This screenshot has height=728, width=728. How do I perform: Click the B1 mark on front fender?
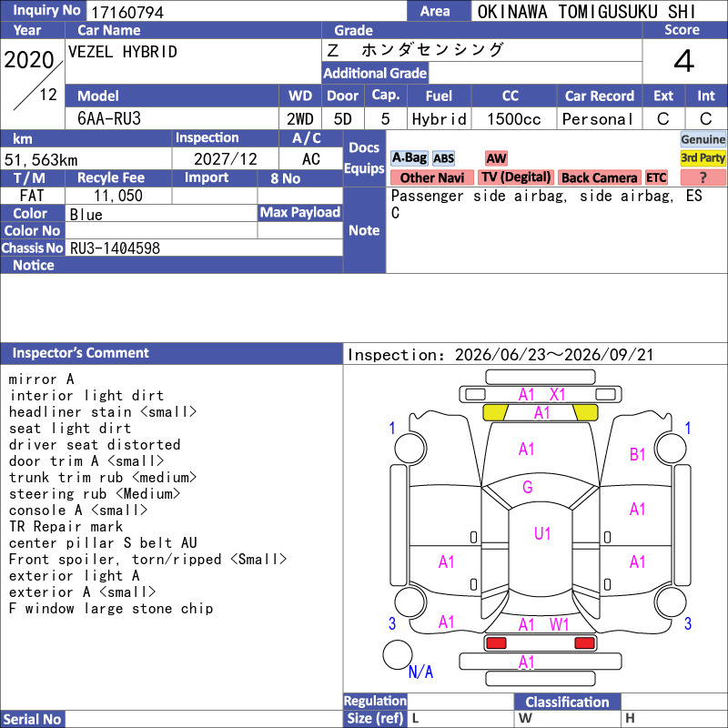pyautogui.click(x=638, y=454)
